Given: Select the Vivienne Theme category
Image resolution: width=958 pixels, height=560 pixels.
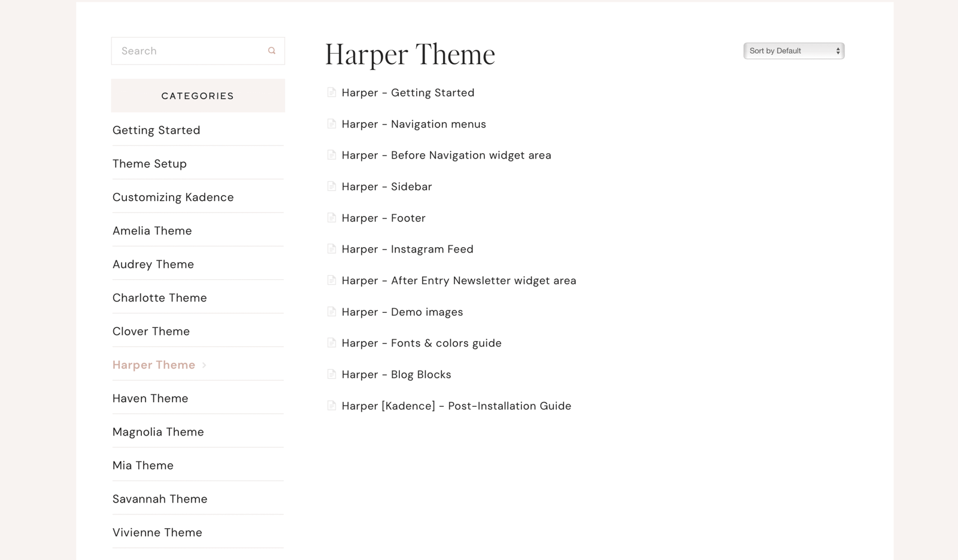Looking at the screenshot, I should pyautogui.click(x=157, y=532).
